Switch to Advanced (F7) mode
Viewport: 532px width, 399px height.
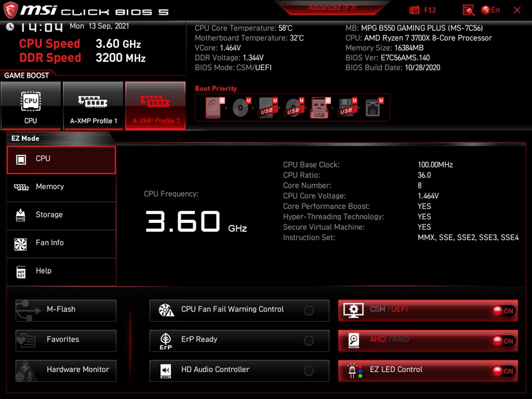(x=332, y=7)
